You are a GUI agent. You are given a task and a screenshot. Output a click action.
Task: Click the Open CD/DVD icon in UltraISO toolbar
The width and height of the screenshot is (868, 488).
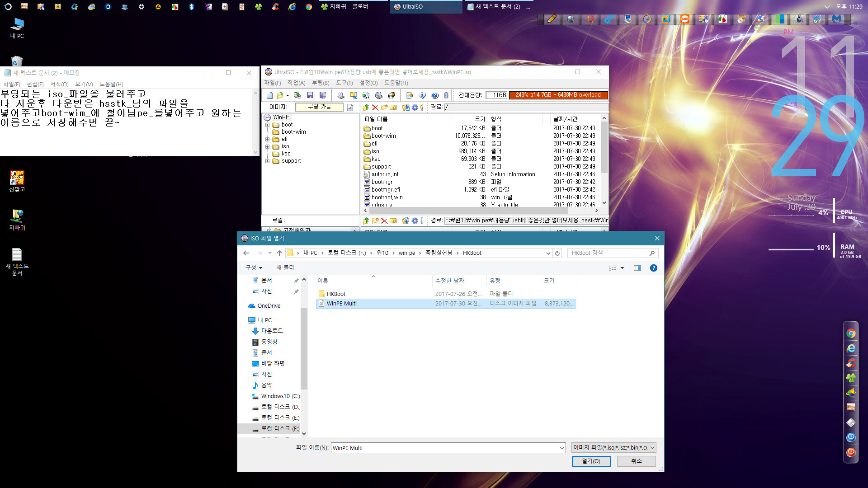click(297, 95)
